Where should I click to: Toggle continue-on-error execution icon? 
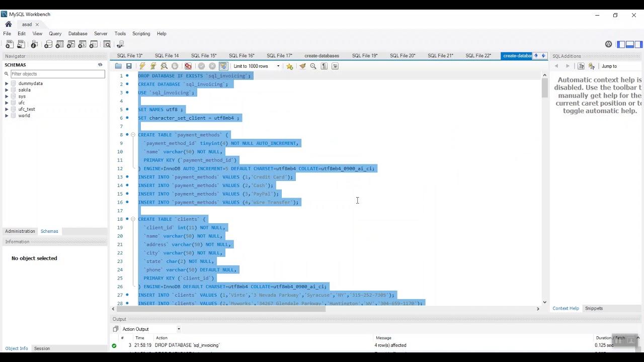pos(188,66)
